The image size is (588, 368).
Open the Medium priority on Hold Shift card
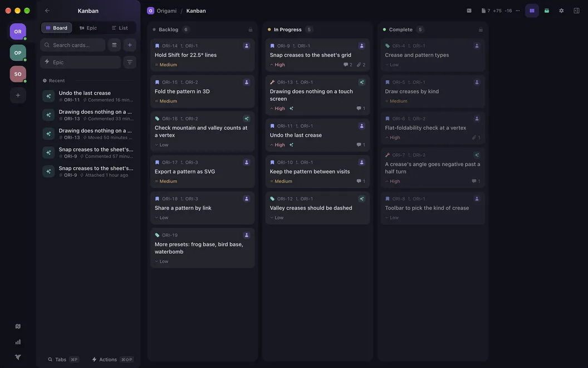(166, 65)
